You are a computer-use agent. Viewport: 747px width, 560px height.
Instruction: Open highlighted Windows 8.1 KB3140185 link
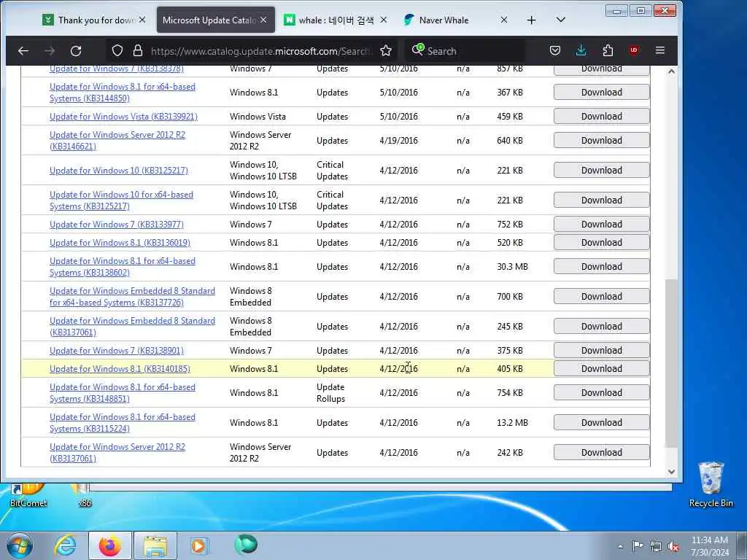pyautogui.click(x=120, y=369)
